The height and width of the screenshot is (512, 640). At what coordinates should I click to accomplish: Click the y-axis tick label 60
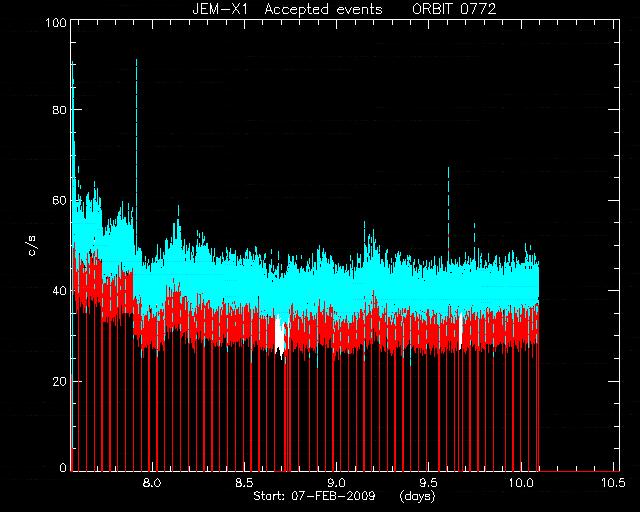[60, 200]
